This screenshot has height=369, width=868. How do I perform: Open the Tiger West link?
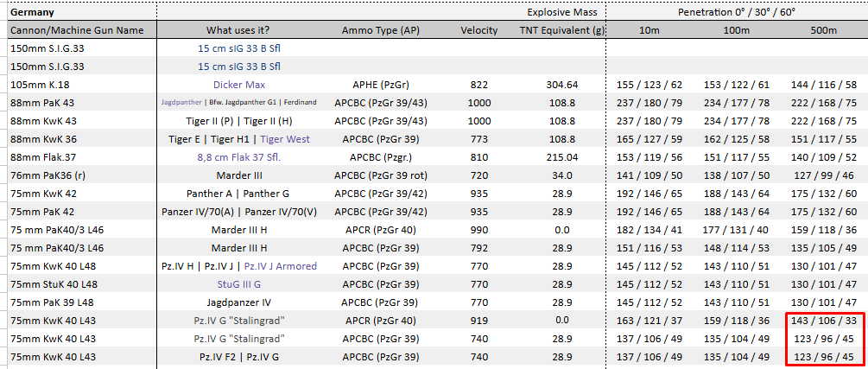(x=285, y=139)
